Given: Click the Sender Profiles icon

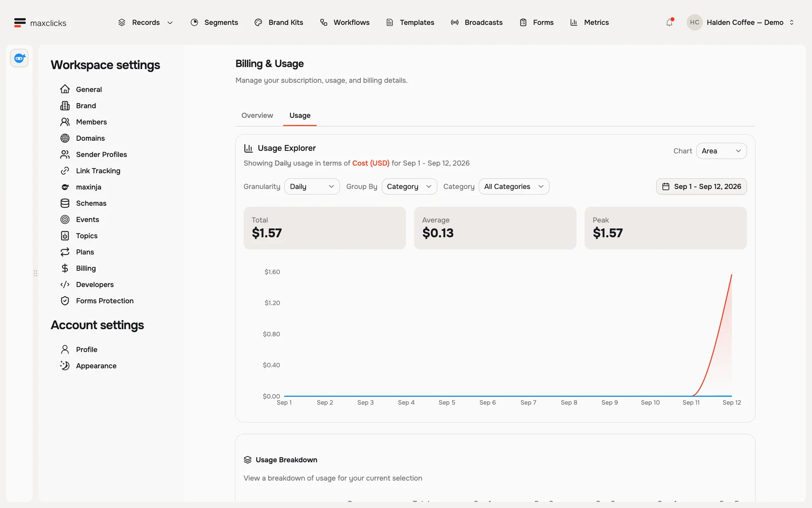Looking at the screenshot, I should tap(65, 154).
